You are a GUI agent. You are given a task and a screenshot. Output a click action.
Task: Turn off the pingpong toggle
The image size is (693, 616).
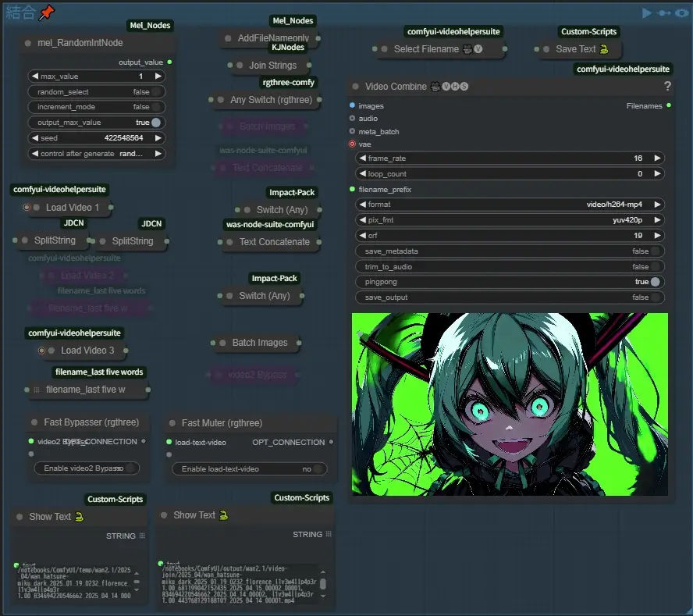coord(510,282)
